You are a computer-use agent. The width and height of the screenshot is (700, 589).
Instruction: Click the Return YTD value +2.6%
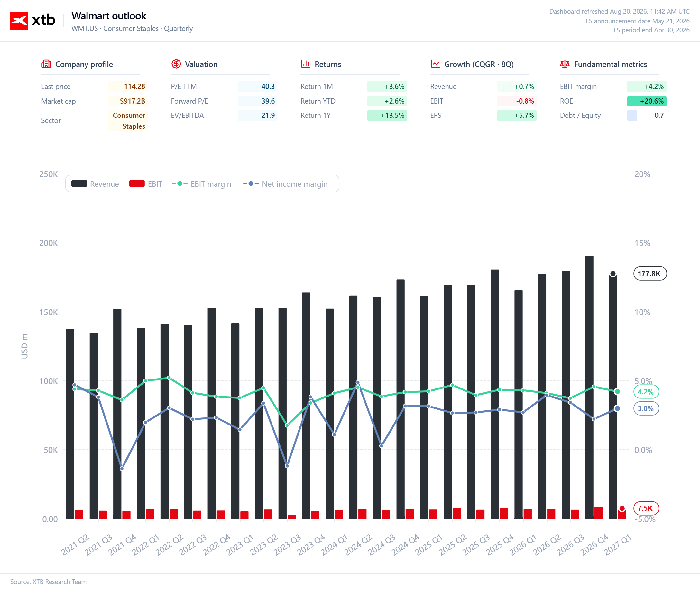pos(387,101)
